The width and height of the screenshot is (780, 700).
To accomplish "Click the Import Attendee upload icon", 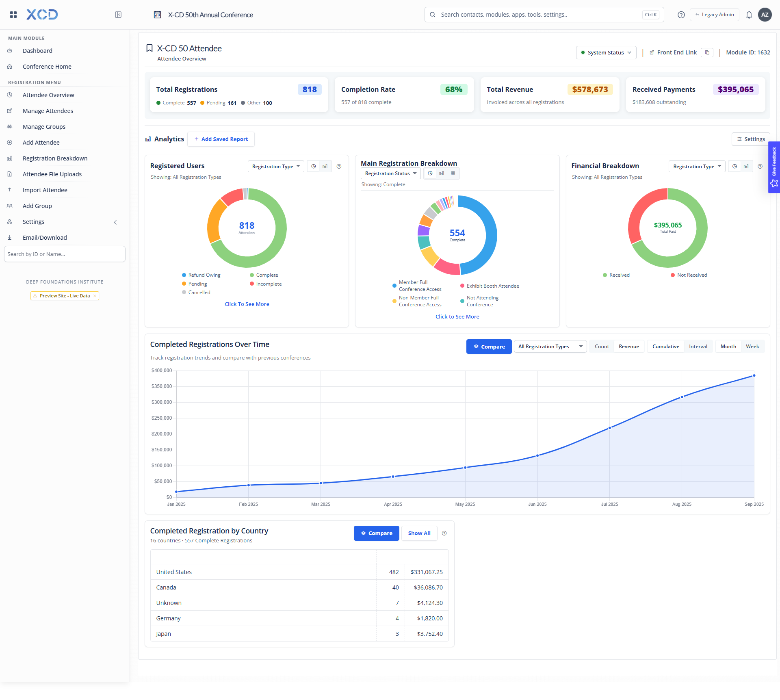I will point(10,190).
